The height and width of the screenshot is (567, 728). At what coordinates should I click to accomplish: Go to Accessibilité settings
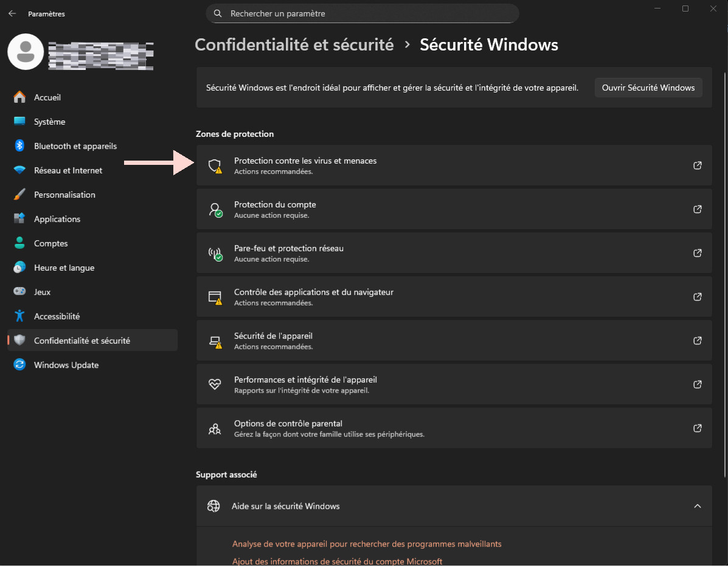(92, 316)
